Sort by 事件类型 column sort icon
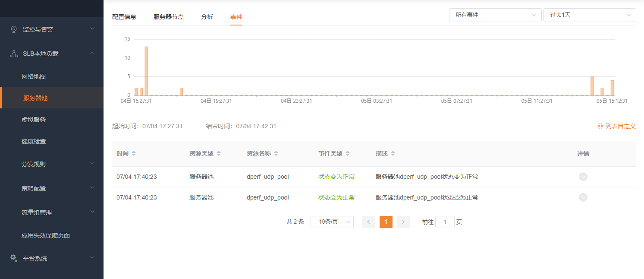 pyautogui.click(x=348, y=154)
